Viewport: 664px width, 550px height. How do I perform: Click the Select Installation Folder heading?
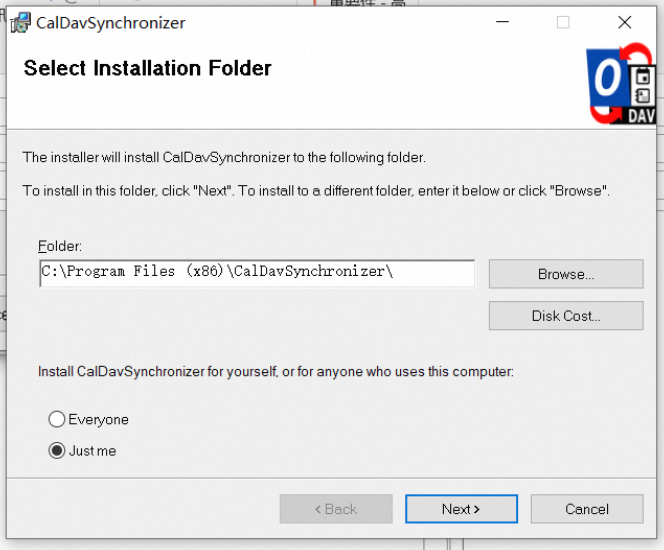point(148,68)
